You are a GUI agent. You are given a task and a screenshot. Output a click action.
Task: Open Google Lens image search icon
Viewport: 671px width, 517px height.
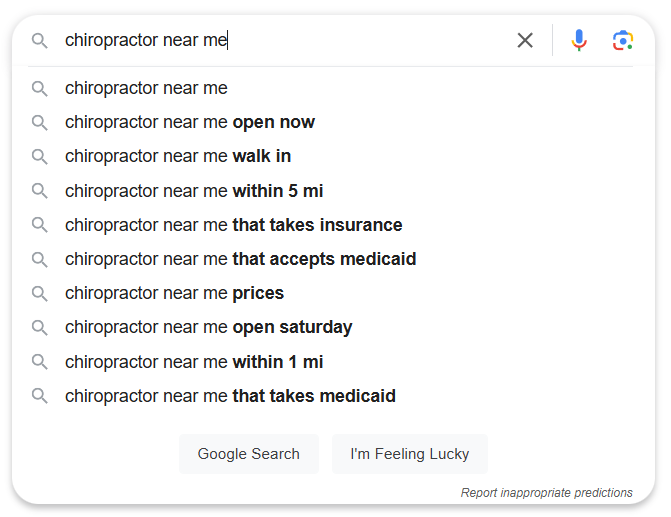623,40
